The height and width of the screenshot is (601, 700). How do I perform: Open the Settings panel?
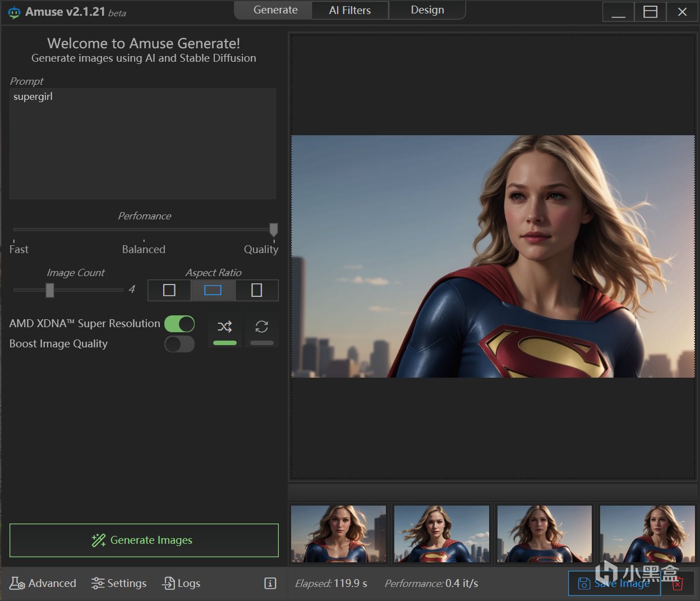[x=119, y=584]
